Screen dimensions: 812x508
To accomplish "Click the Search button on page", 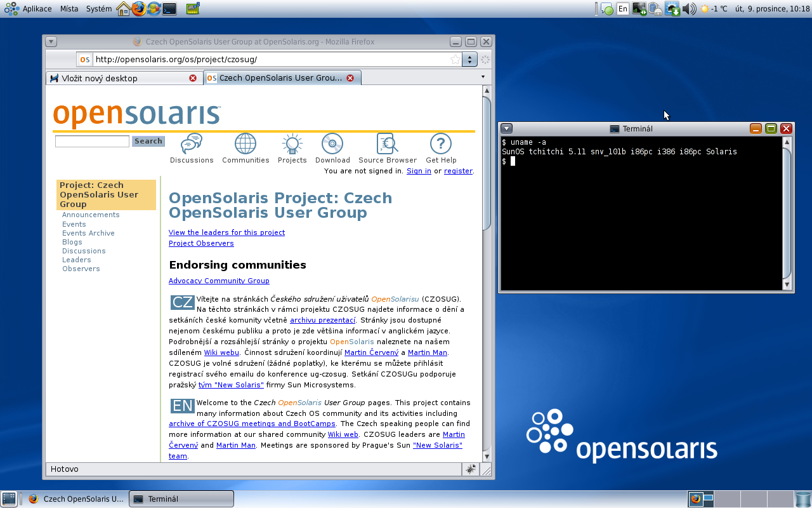I will pos(148,141).
